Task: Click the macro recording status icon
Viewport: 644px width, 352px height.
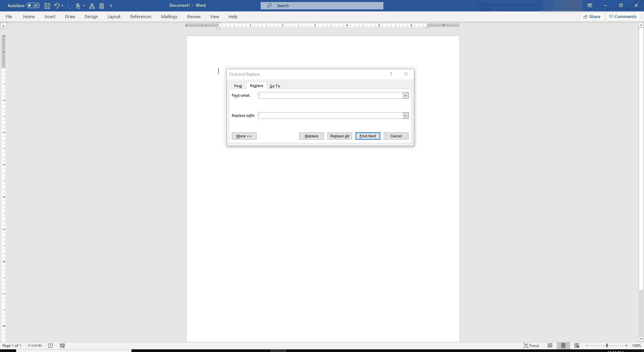Action: (62, 346)
